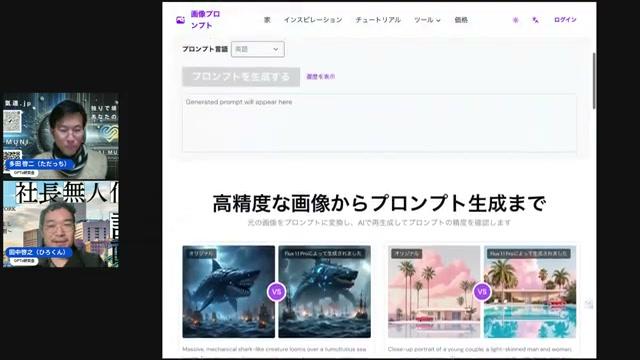The height and width of the screenshot is (360, 640).
Task: Click the Generated prompt output text area
Action: coord(379,123)
